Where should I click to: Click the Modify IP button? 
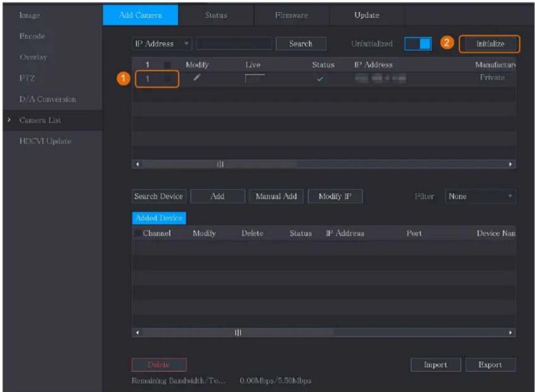tap(335, 196)
